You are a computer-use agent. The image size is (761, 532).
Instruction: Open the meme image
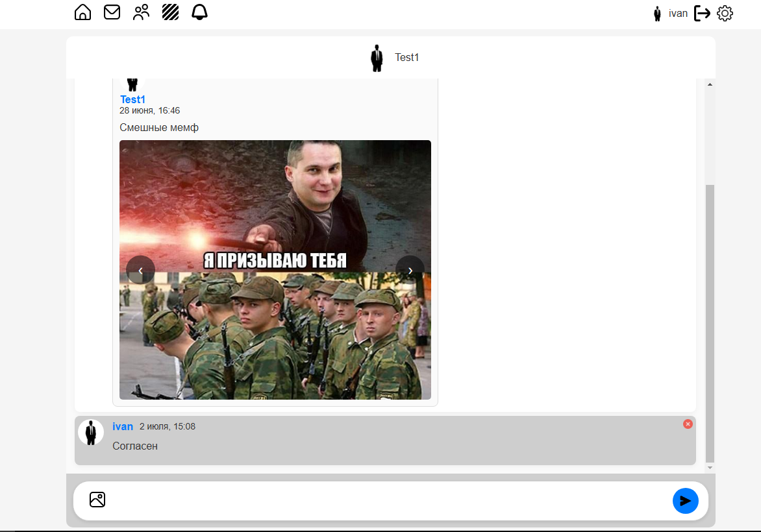click(x=275, y=270)
